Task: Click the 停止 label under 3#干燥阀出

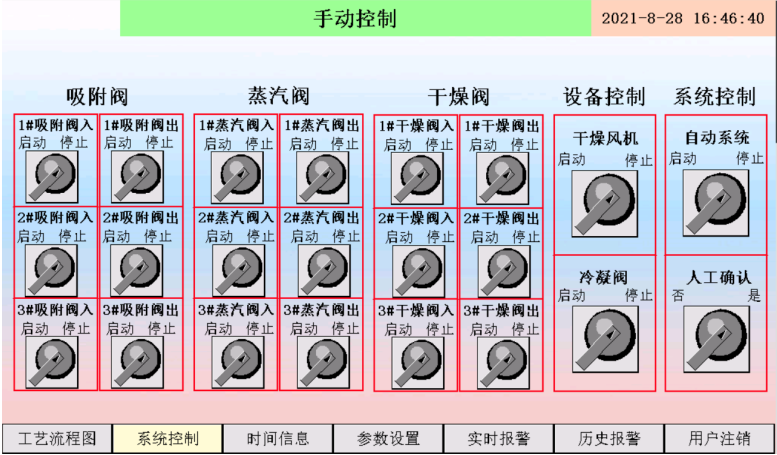Action: coord(525,329)
